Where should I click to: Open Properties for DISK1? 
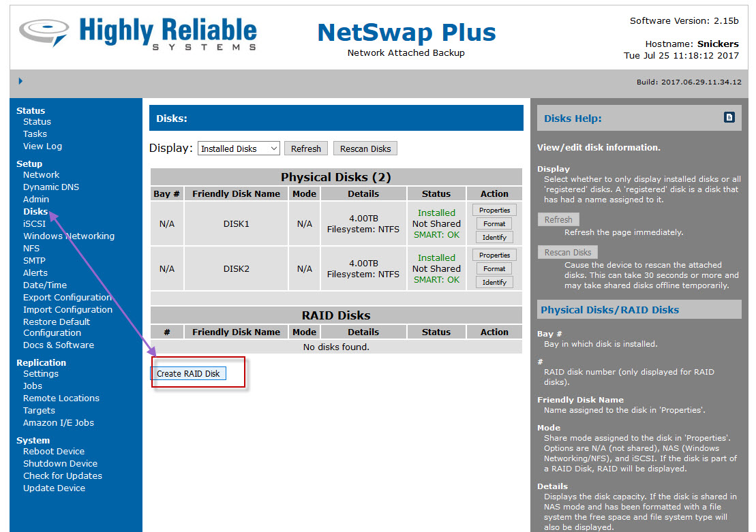click(494, 210)
